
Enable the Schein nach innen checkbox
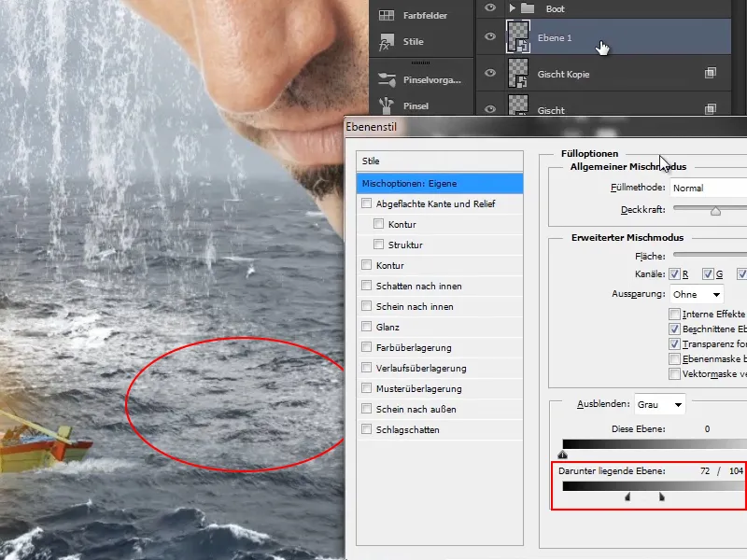click(366, 306)
